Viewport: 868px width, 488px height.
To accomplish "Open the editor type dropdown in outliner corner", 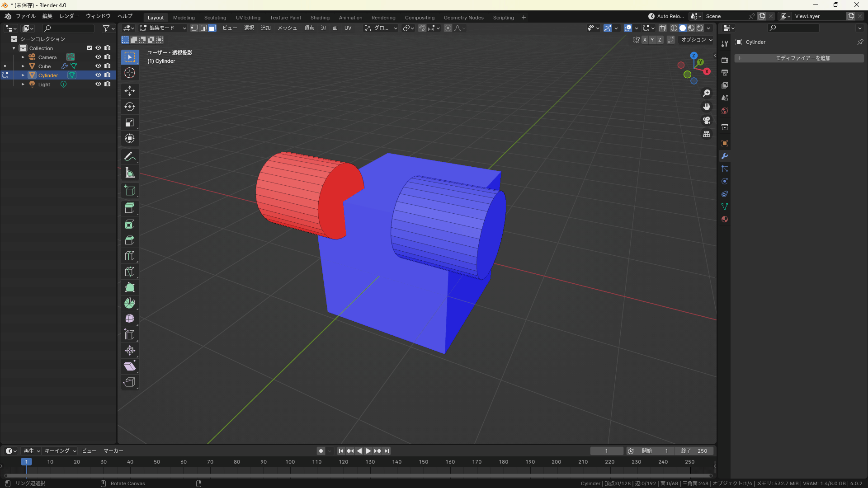I will click(x=10, y=28).
